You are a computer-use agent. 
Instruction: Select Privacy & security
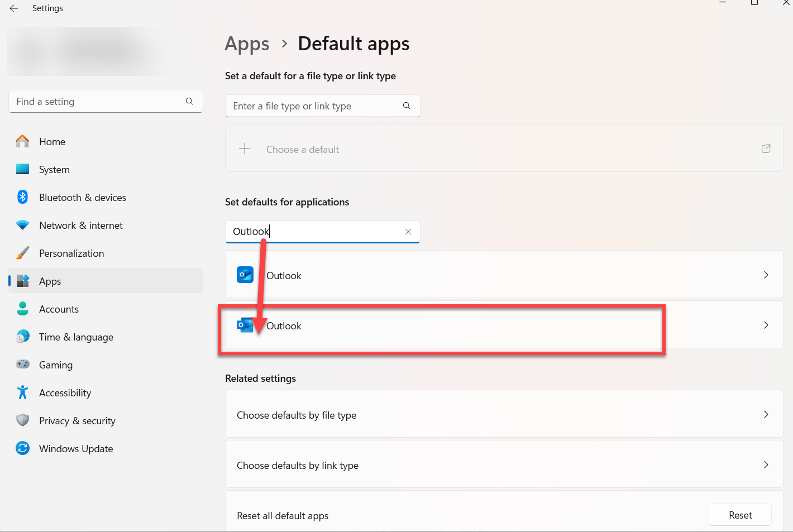pyautogui.click(x=106, y=420)
